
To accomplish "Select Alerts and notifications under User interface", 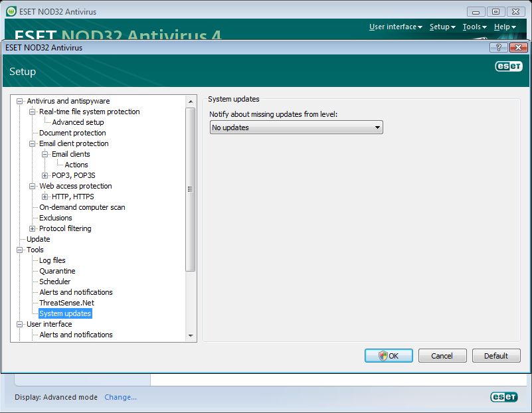I will coord(76,335).
